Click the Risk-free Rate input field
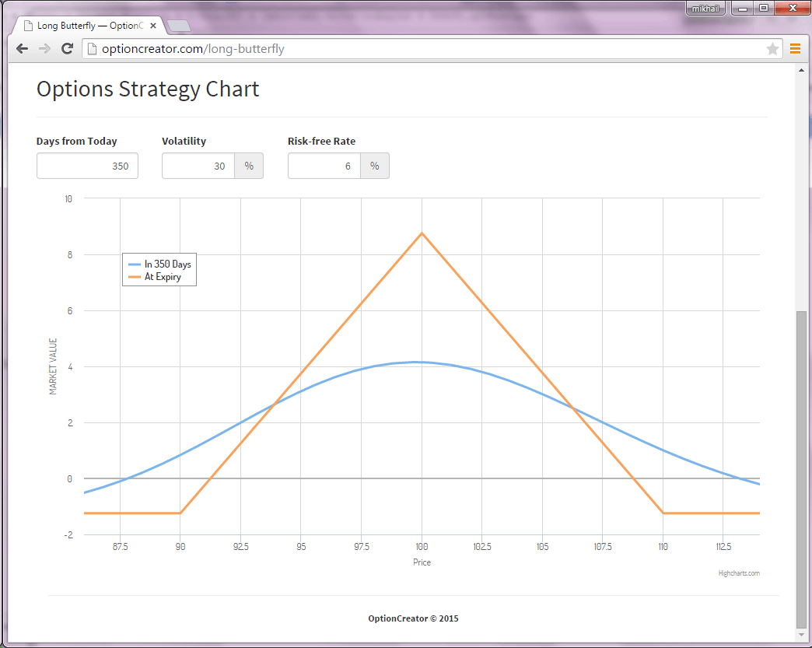 point(324,166)
